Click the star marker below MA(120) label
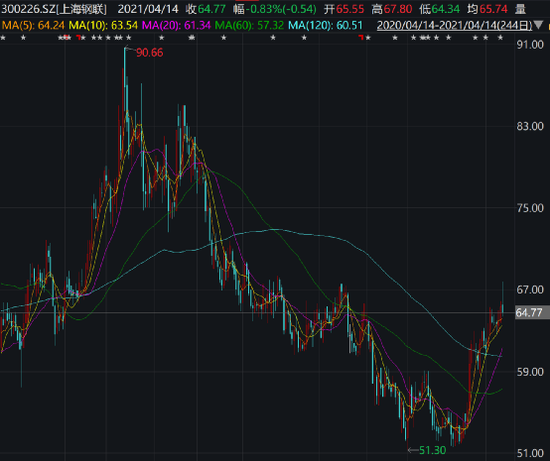This screenshot has width=550, height=461. 304,38
